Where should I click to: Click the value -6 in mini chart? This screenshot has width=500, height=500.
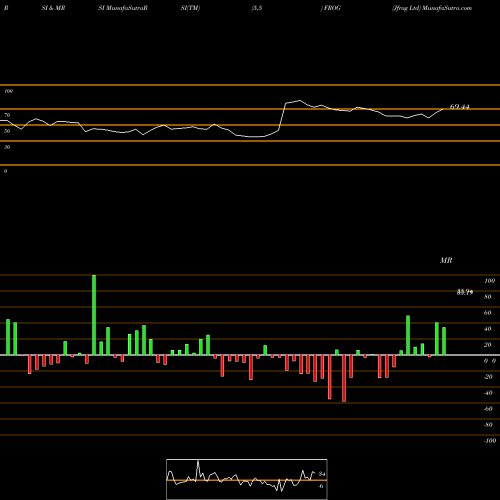321,486
